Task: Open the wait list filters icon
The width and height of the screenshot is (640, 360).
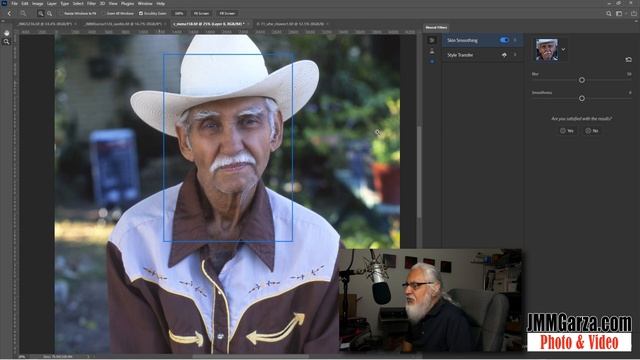Action: [432, 61]
